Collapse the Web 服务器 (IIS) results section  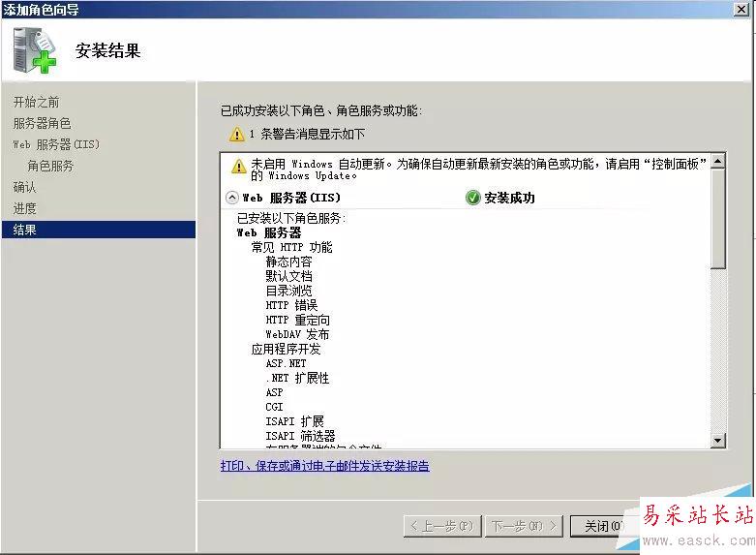(x=232, y=198)
